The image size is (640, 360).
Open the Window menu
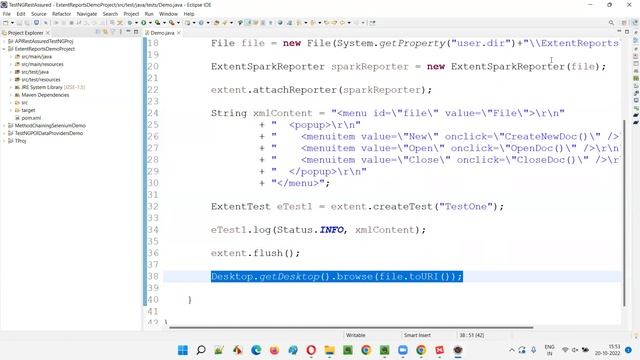tap(169, 14)
